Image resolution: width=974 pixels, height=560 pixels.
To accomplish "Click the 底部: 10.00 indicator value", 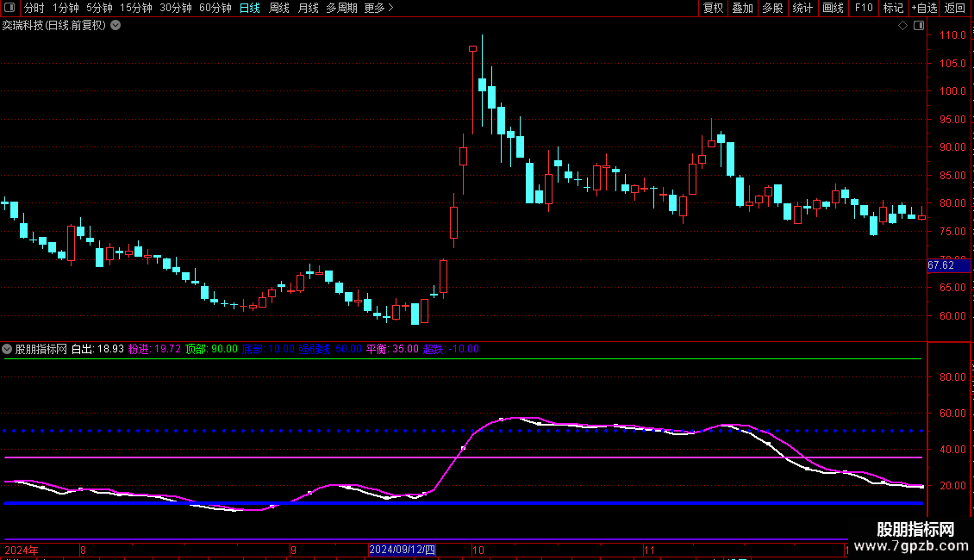I will (x=268, y=349).
